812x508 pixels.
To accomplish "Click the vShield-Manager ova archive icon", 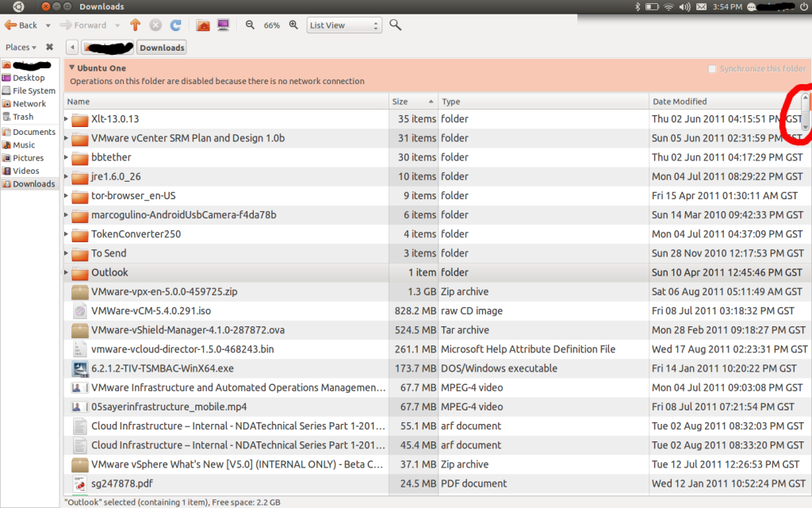I will point(80,330).
